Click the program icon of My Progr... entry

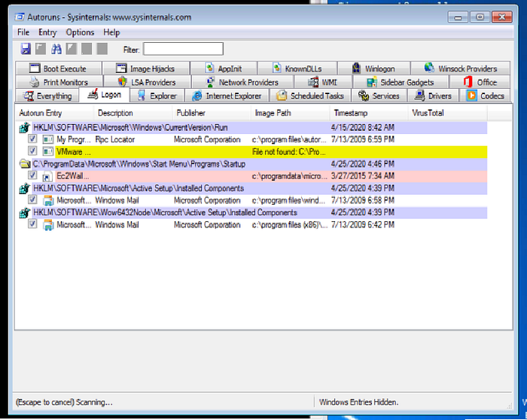47,139
